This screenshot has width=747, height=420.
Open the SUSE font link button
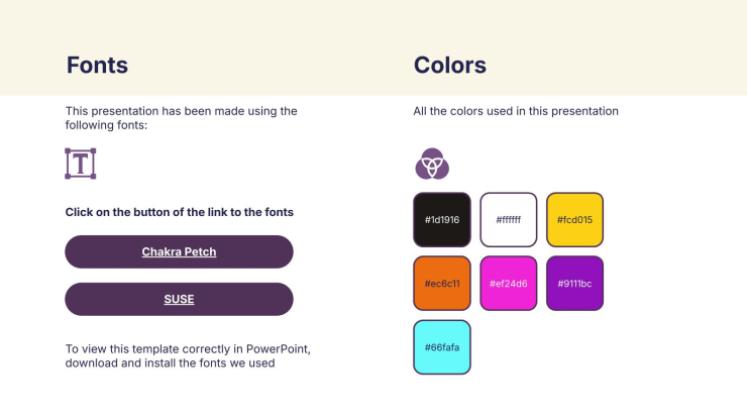pos(179,299)
